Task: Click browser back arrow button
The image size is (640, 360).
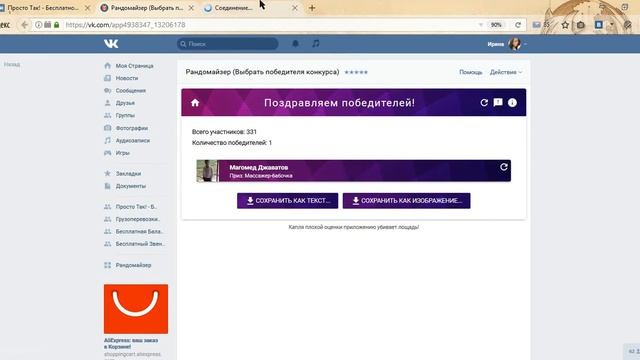Action: (x=24, y=25)
